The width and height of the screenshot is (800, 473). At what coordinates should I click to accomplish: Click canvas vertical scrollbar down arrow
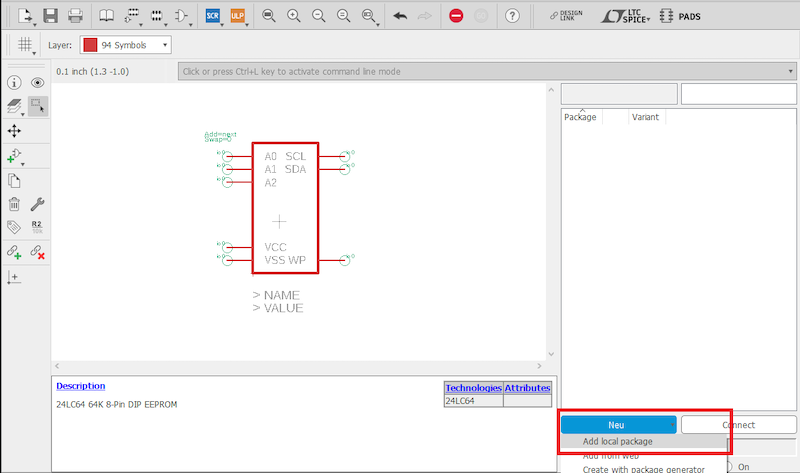pyautogui.click(x=551, y=354)
